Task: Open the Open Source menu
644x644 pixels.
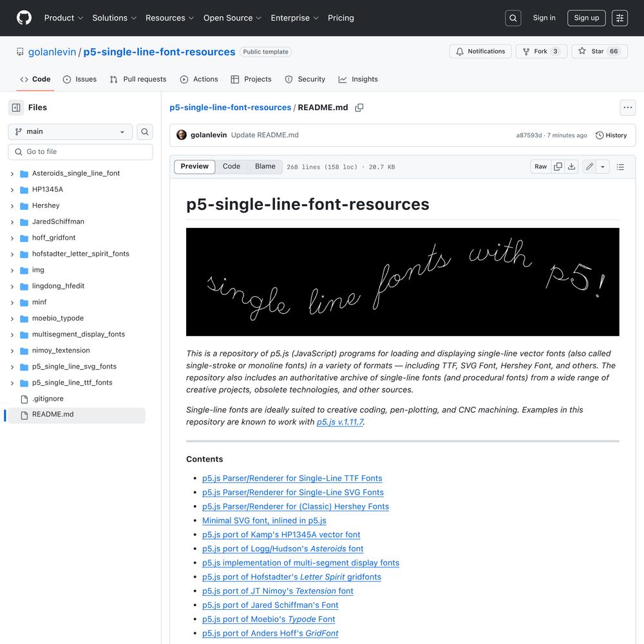Action: point(232,18)
